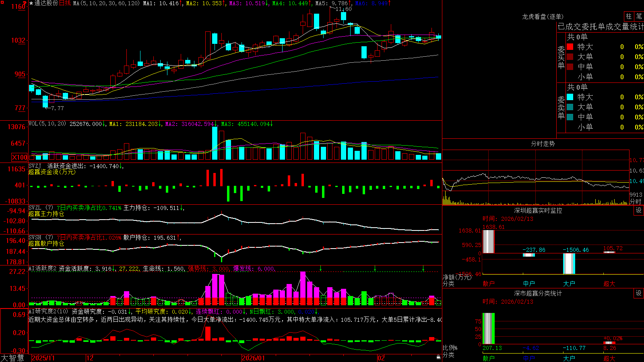644x362 pixels.
Task: Open settings 设 for 深圳超赢实时监控
Action: [639, 210]
